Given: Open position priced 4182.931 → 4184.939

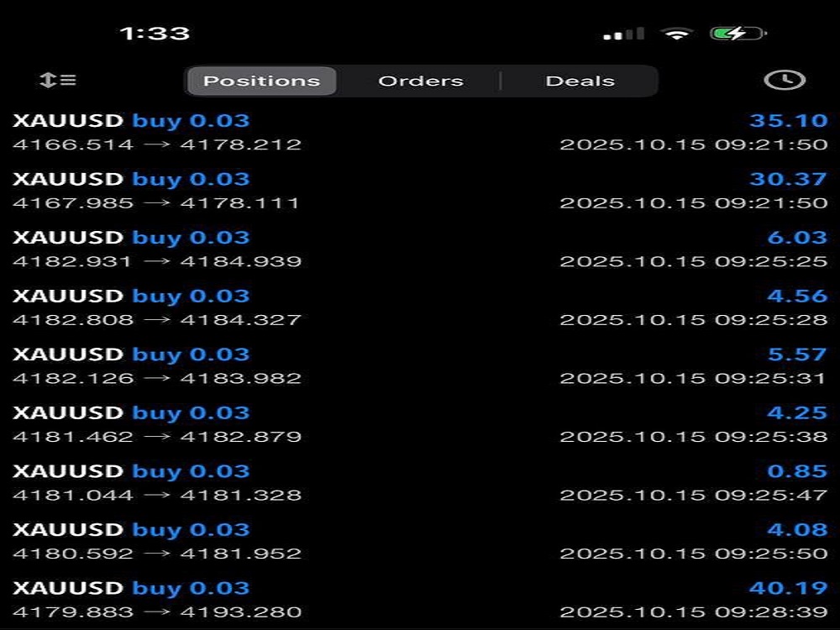Looking at the screenshot, I should [158, 261].
